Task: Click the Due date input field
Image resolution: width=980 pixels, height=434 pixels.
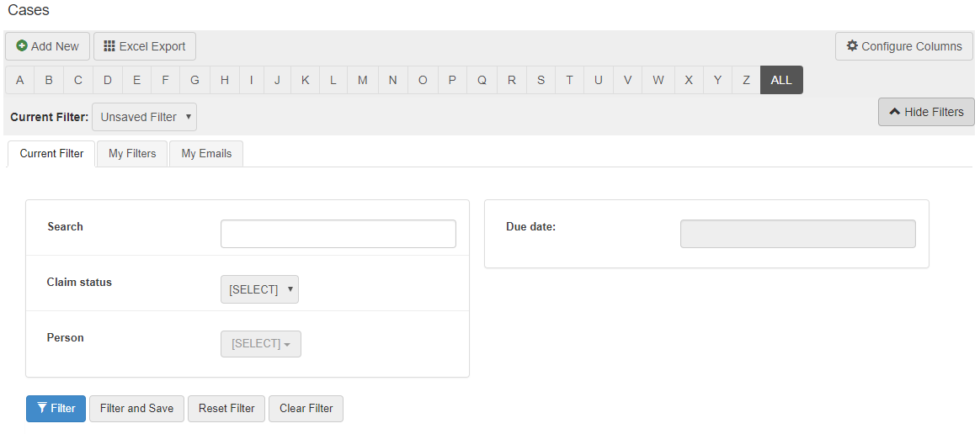Action: coord(796,234)
